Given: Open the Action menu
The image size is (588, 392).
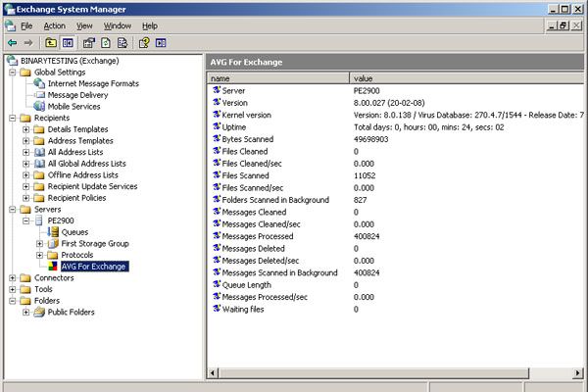Looking at the screenshot, I should pyautogui.click(x=54, y=25).
